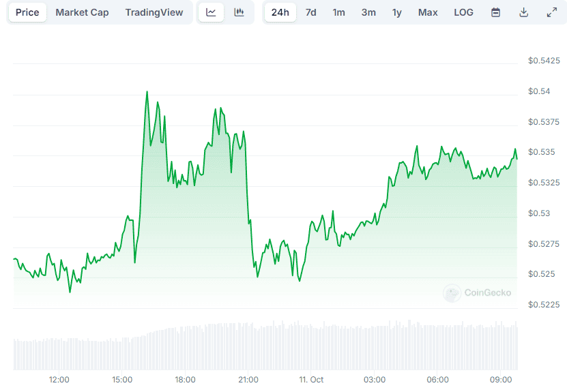Select the 7d time range
567x392 pixels.
310,12
